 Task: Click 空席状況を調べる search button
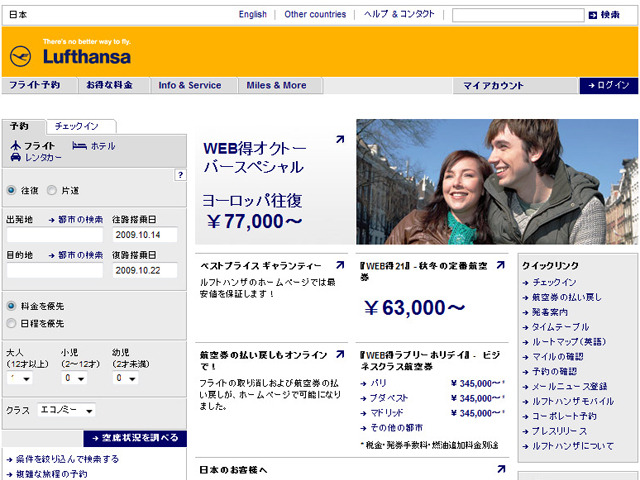click(135, 438)
